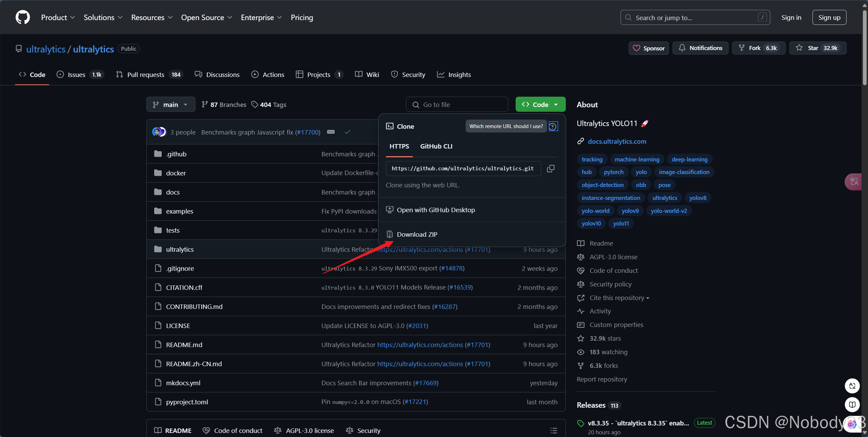Open the .gitignore file
Viewport: 868px width, 437px height.
coord(180,268)
